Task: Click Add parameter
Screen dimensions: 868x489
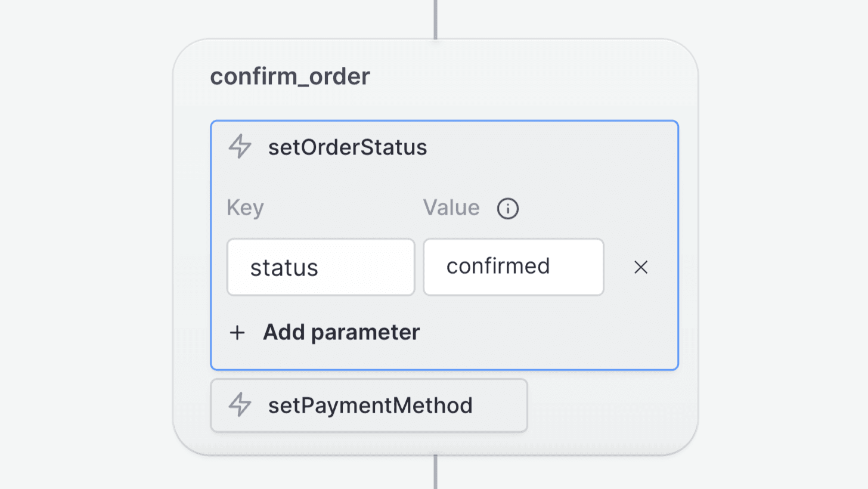Action: coord(340,333)
